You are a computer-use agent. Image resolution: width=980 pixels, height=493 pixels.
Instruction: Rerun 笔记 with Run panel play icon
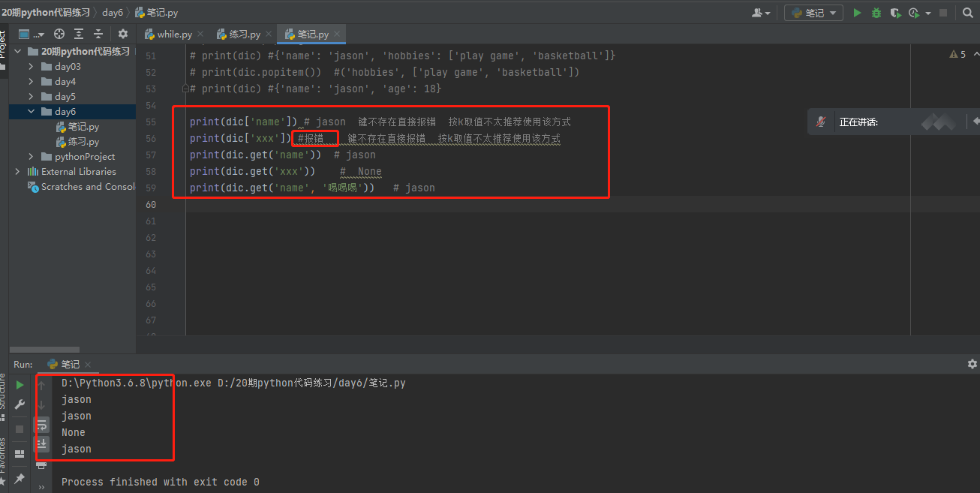click(20, 385)
